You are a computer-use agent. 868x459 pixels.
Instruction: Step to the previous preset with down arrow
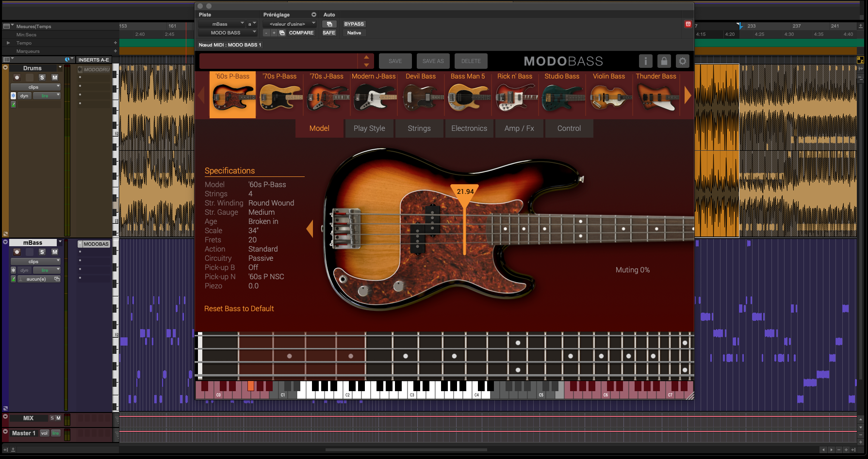point(366,65)
